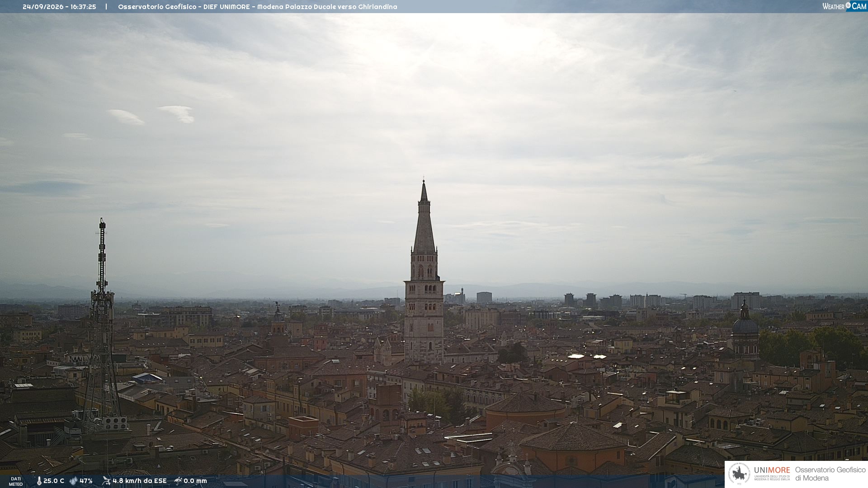Click the 0.0 mm rainfall value

(x=195, y=481)
